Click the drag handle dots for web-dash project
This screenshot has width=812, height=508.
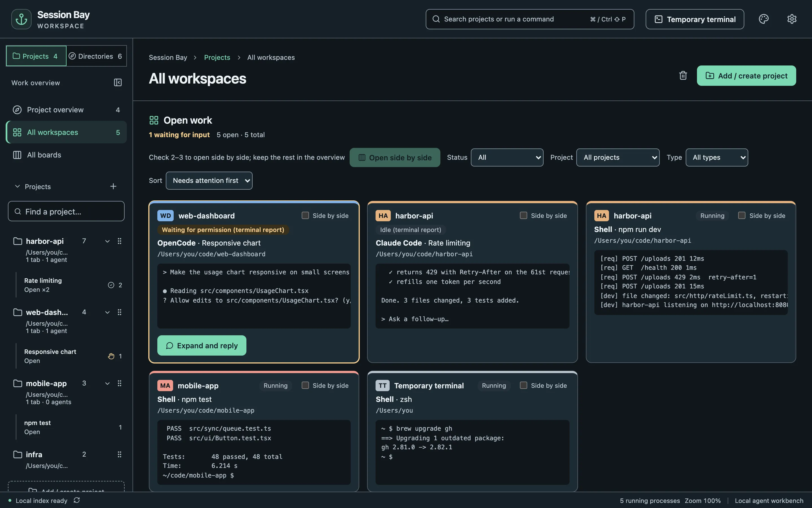pos(120,312)
